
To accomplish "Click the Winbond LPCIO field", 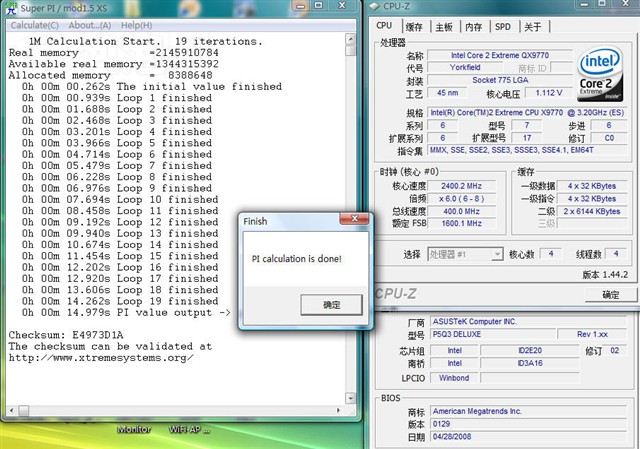I will pos(454,378).
